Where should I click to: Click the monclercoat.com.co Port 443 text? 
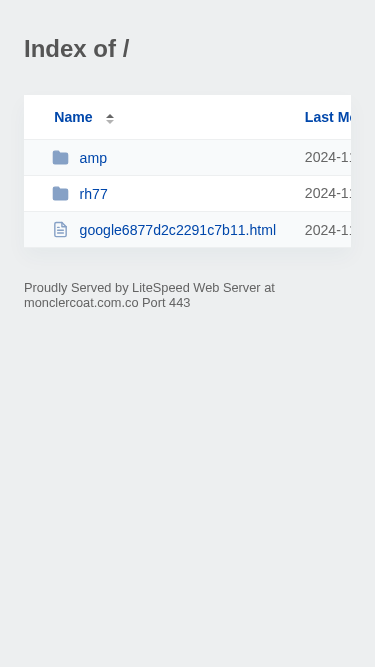pos(107,303)
